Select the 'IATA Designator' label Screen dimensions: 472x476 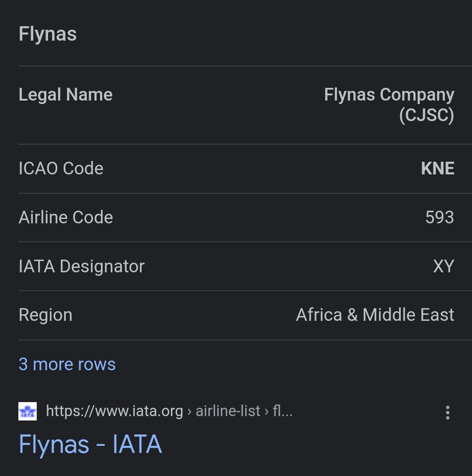pyautogui.click(x=82, y=266)
